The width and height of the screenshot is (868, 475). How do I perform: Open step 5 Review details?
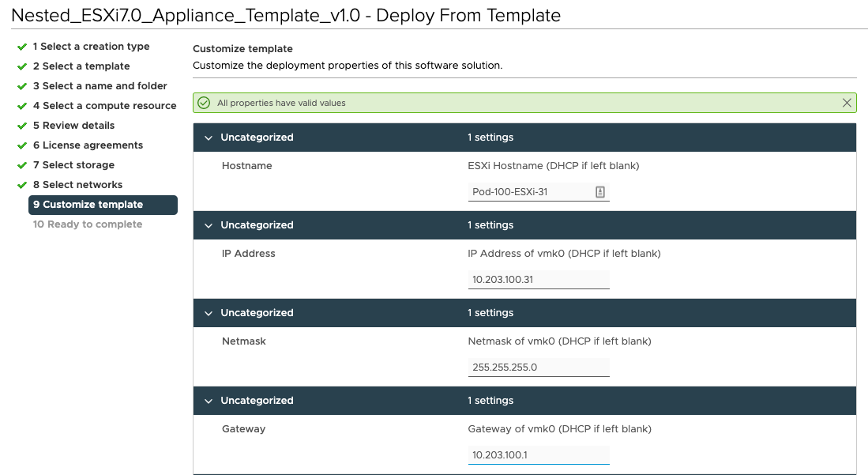(x=73, y=126)
